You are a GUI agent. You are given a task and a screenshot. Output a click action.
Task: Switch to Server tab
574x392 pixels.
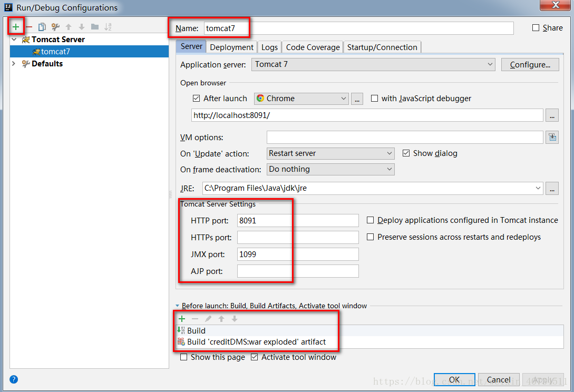[x=191, y=46]
